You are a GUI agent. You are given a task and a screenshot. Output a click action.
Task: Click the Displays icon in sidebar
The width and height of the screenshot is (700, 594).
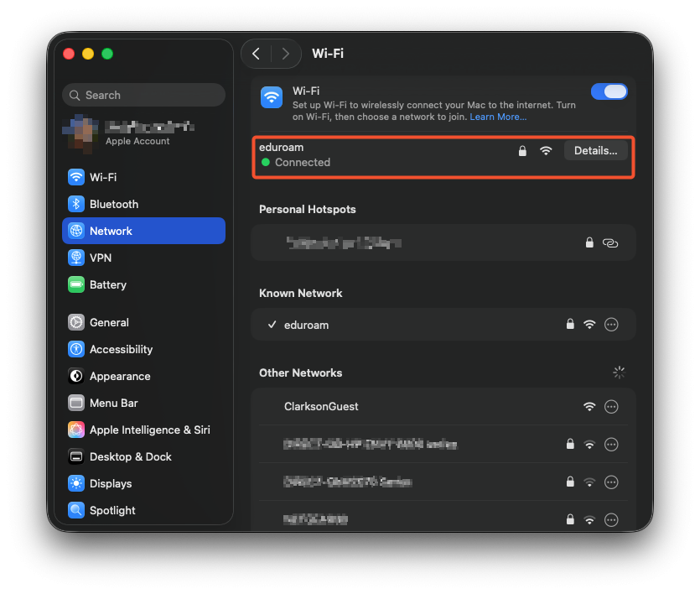76,483
